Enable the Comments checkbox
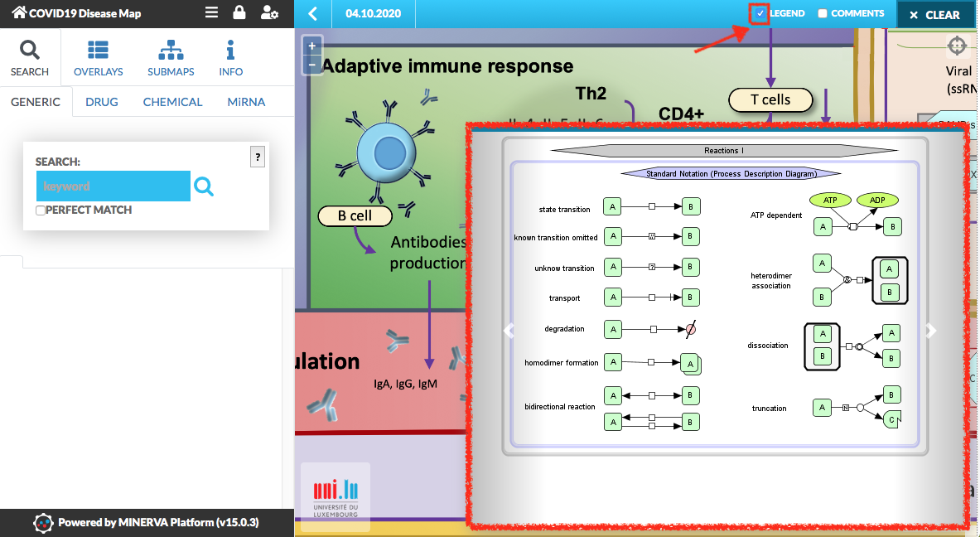The width and height of the screenshot is (980, 537). pyautogui.click(x=823, y=13)
